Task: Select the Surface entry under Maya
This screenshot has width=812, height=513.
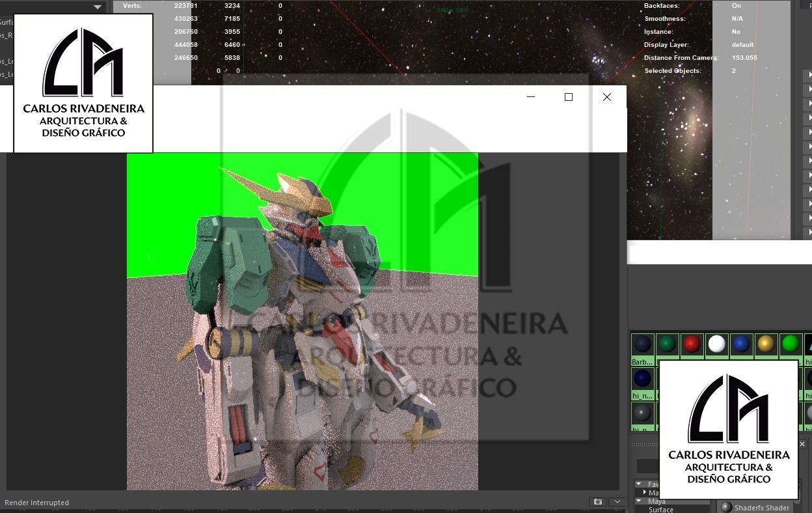Action: click(x=660, y=509)
